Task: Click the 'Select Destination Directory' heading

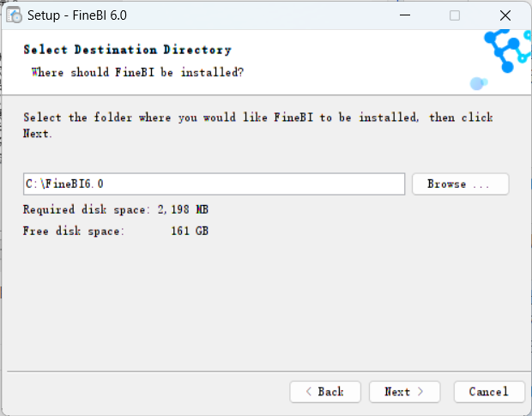Action: pyautogui.click(x=128, y=50)
